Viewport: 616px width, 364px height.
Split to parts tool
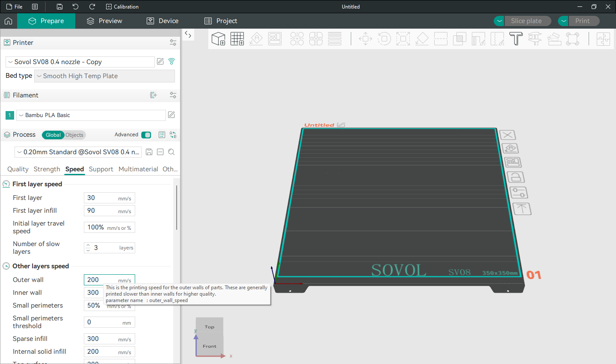(x=316, y=39)
